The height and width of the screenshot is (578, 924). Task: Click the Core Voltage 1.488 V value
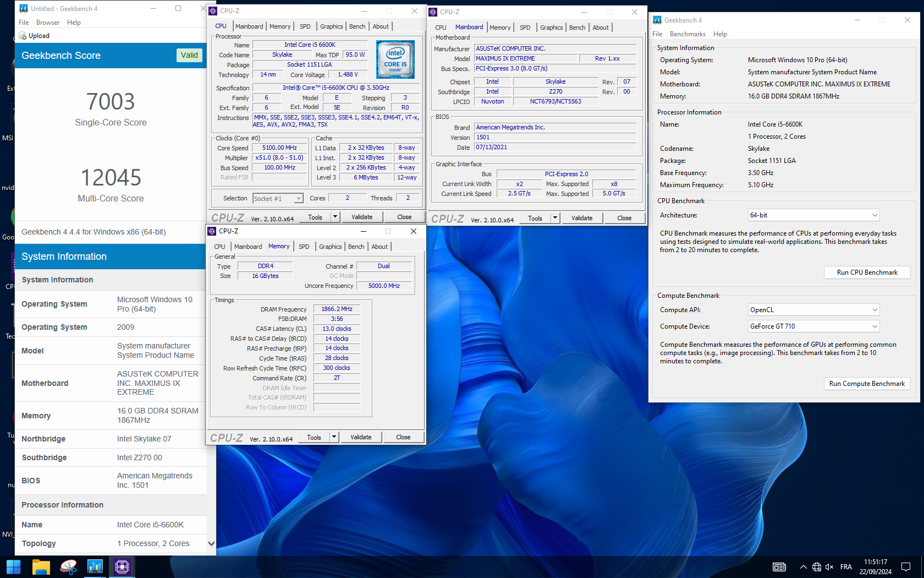[348, 74]
